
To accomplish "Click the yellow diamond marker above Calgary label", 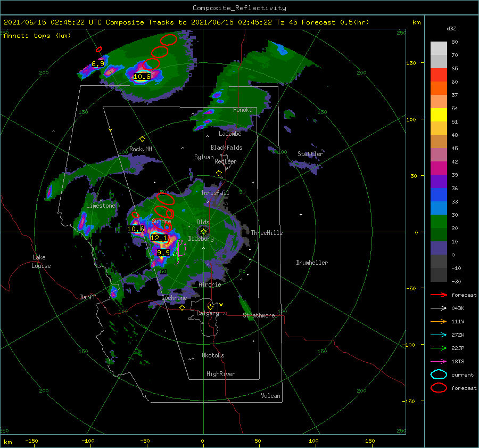I will click(x=210, y=307).
